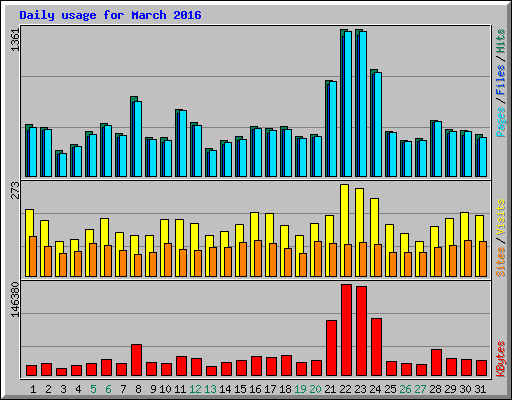
Task: Select day 1 on the x-axis
Action: pos(33,389)
